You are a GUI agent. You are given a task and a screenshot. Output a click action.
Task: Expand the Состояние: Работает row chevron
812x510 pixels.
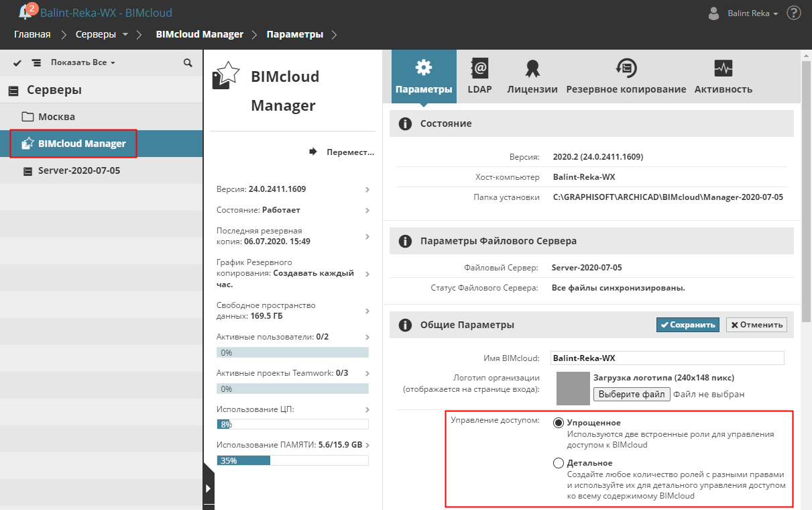[367, 211]
